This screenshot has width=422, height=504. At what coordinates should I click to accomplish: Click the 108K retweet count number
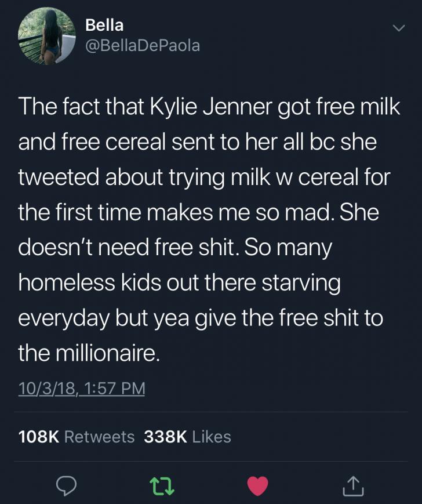coord(39,437)
